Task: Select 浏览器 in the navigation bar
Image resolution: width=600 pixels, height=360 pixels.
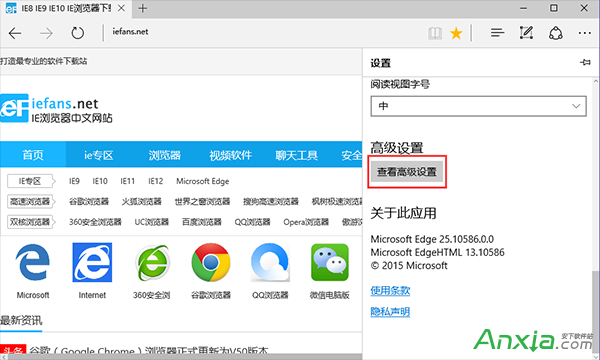Action: 165,155
